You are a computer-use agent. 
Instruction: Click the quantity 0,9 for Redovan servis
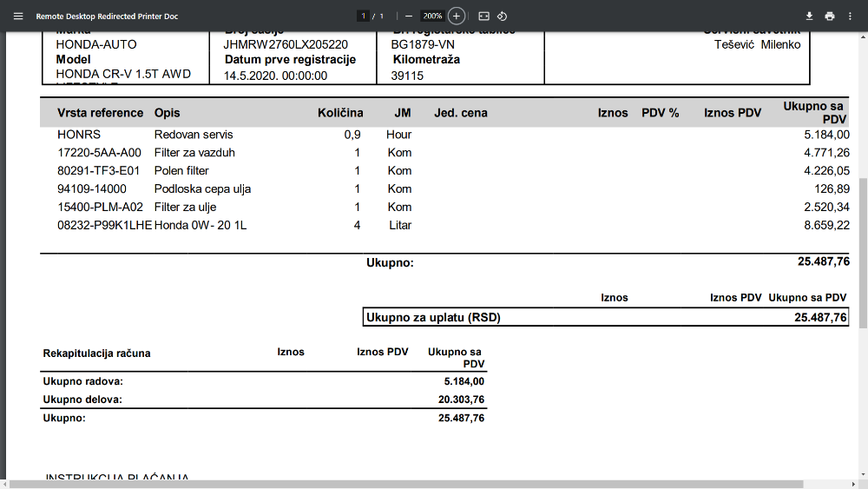click(x=352, y=135)
